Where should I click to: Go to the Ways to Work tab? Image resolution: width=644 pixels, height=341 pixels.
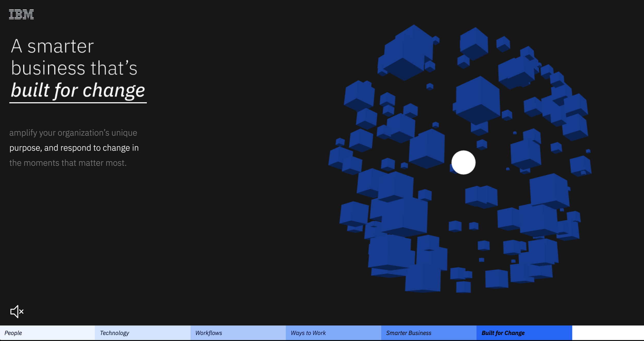[333, 333]
